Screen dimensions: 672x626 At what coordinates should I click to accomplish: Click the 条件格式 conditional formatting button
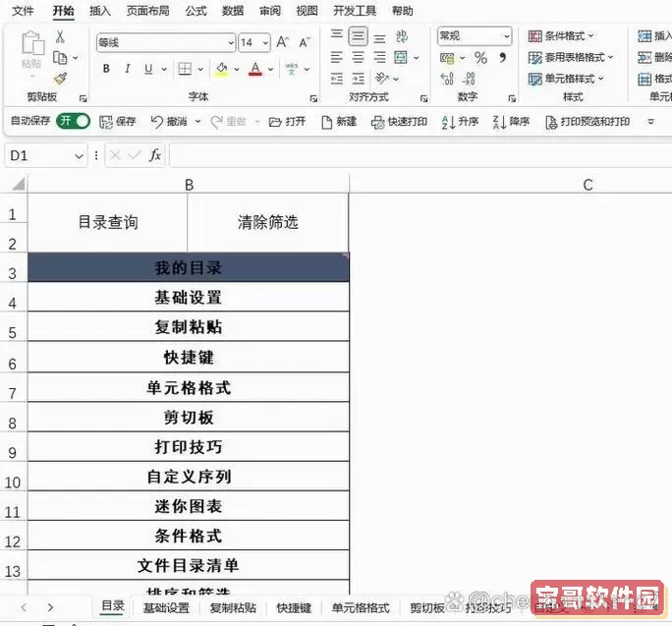click(x=561, y=36)
